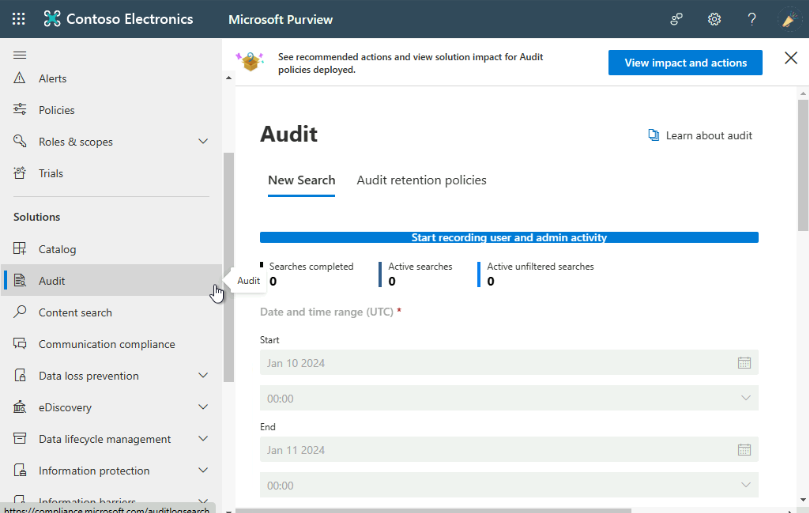809x513 pixels.
Task: Click View impact and actions button
Action: (685, 63)
